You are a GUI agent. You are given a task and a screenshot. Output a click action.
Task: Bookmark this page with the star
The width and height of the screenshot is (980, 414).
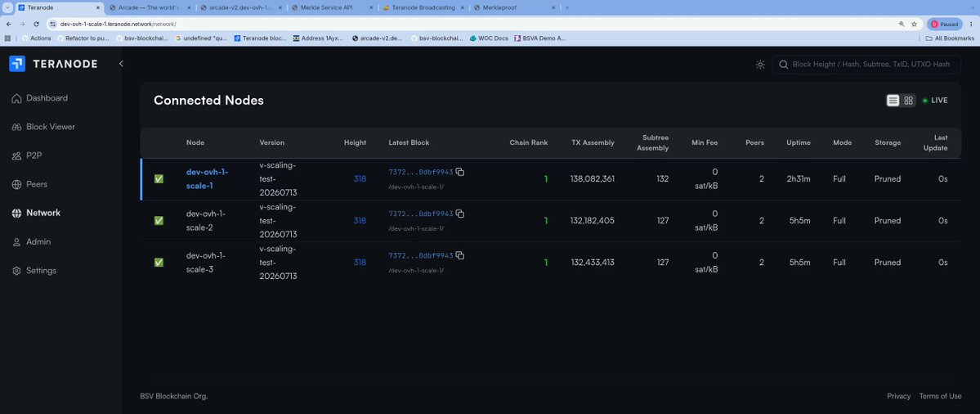coord(914,24)
